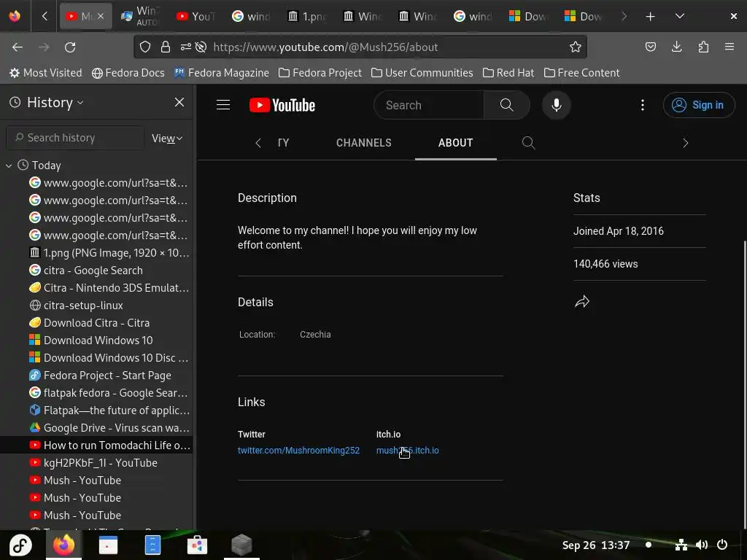Viewport: 747px width, 560px height.
Task: Go back to the previous page
Action: tap(18, 47)
